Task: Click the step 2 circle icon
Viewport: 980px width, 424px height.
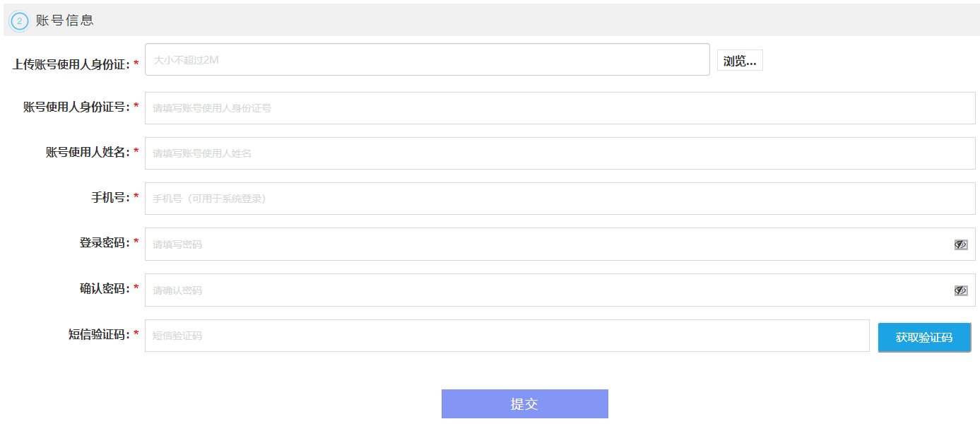Action: coord(19,21)
